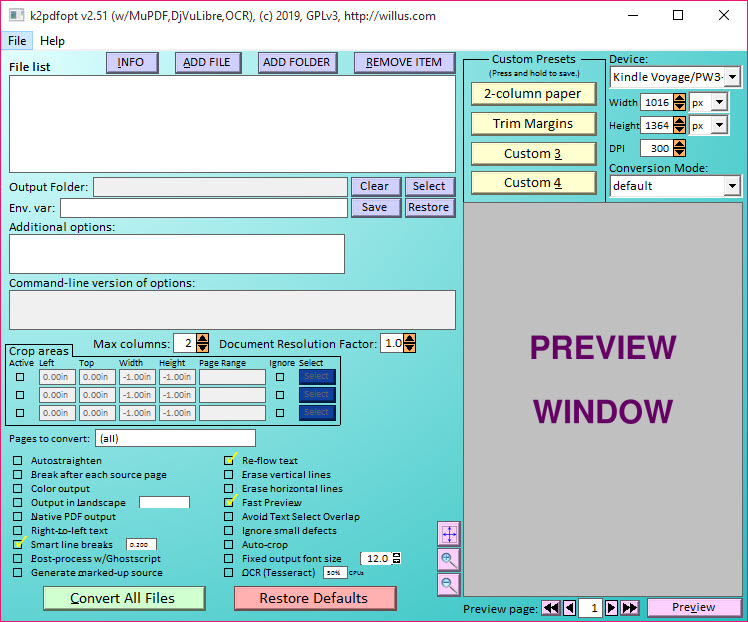Click the DPI value field

click(656, 148)
